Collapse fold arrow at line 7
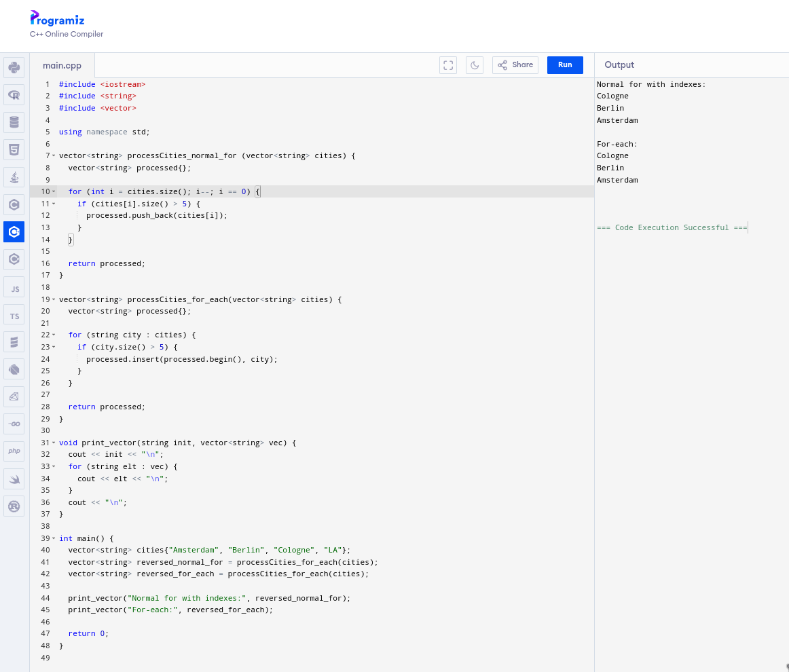Image resolution: width=789 pixels, height=672 pixels. [x=54, y=156]
